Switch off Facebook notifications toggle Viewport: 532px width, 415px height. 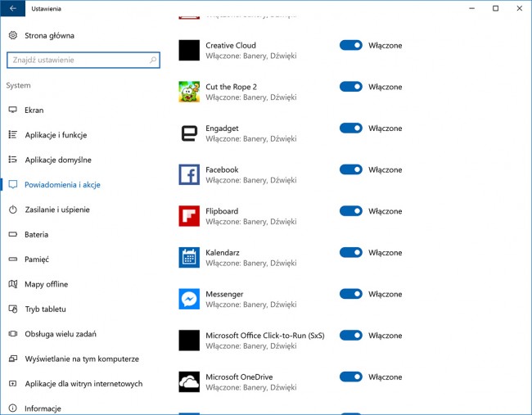tap(351, 169)
